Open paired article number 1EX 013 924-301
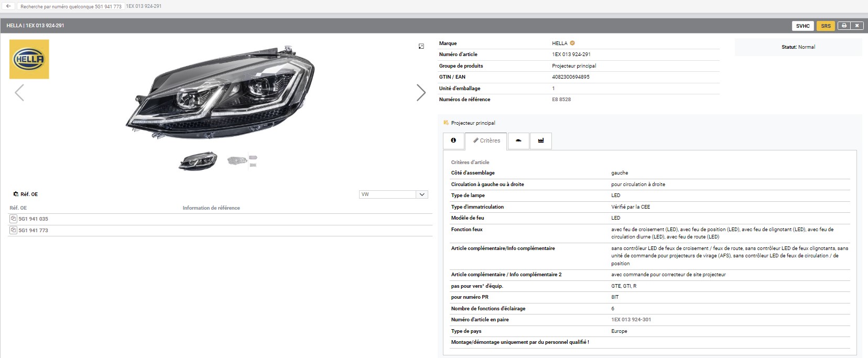Screen dimensions: 868x358 (x=631, y=320)
